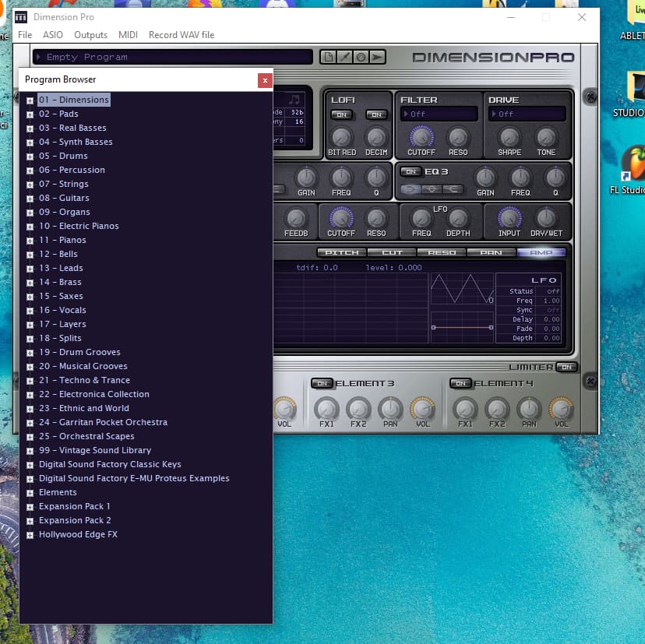Open the MIDI menu
Image resolution: width=645 pixels, height=644 pixels.
pos(128,35)
